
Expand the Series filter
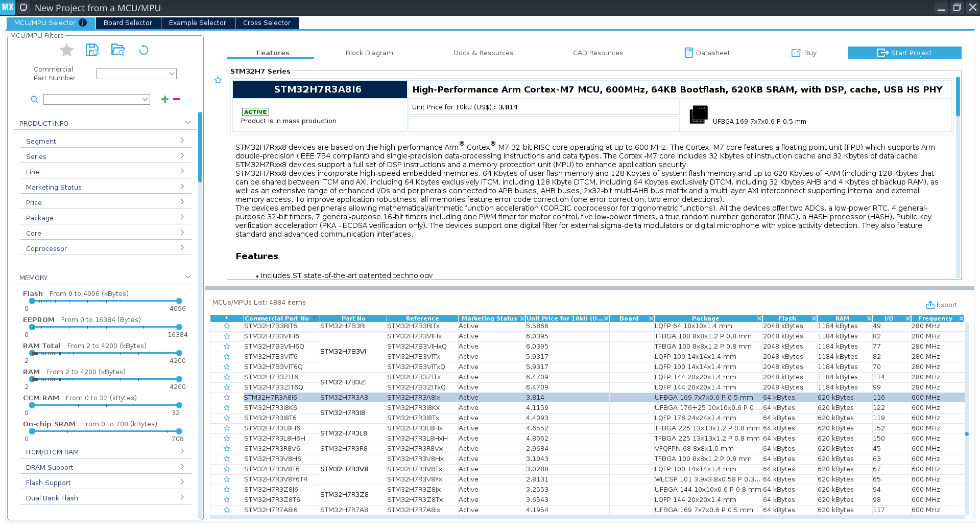(x=182, y=156)
